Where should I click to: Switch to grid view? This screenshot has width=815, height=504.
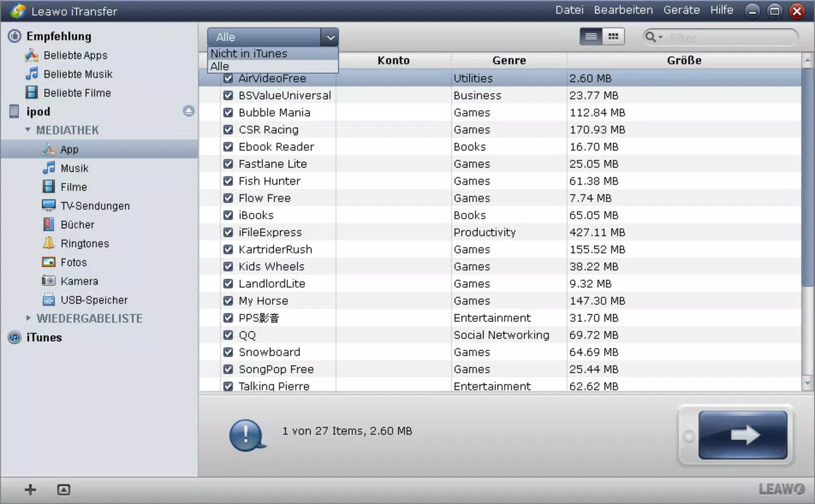pos(613,37)
